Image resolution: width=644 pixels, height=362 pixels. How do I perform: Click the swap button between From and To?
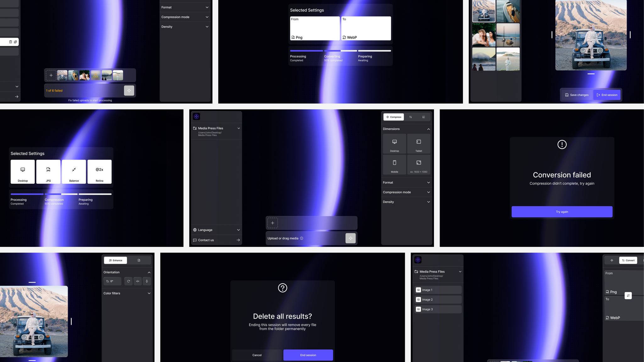628,296
